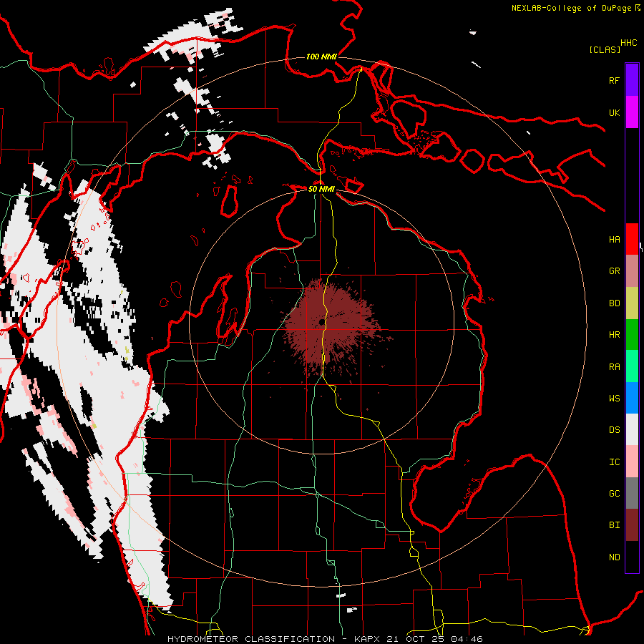The width and height of the screenshot is (644, 644).
Task: Click the HR green legend swatch
Action: coord(632,334)
